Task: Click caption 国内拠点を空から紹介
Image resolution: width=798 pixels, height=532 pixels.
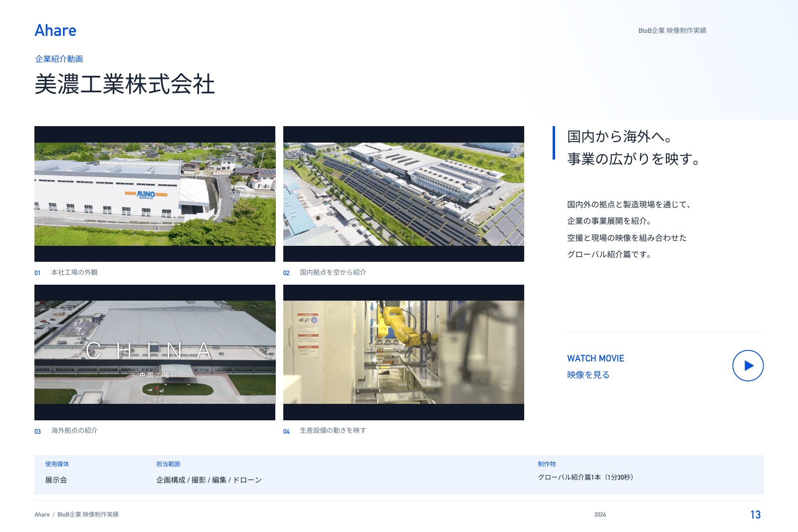Action: pos(333,272)
